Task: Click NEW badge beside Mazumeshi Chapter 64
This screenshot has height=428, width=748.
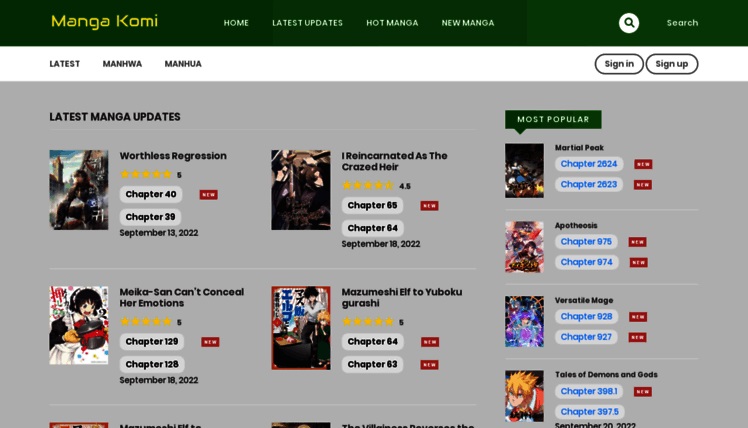Action: (x=430, y=342)
